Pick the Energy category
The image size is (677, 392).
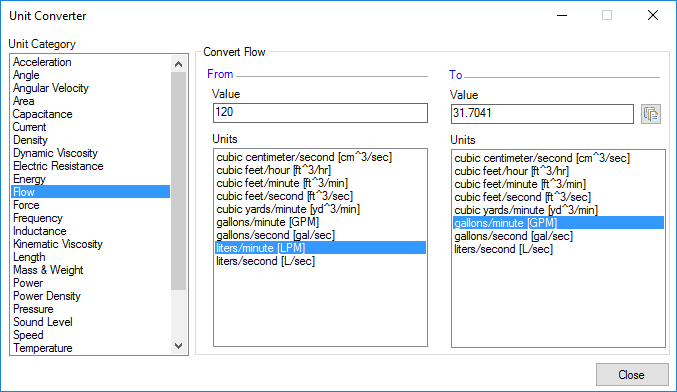pos(29,179)
